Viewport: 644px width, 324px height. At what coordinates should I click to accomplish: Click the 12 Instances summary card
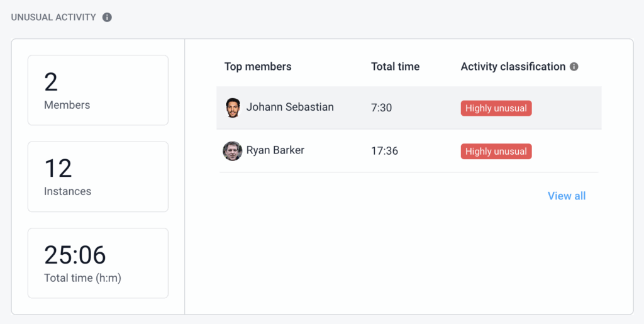coord(98,177)
